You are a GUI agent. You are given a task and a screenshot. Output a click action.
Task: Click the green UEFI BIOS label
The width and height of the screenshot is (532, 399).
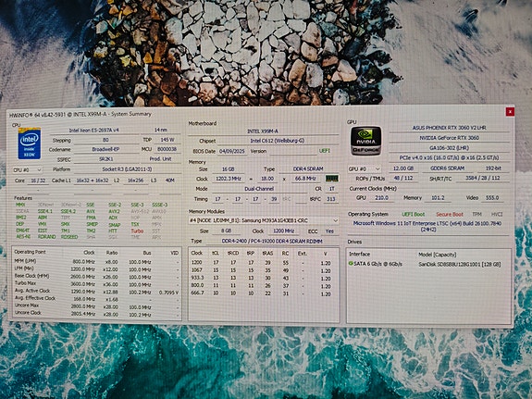[325, 151]
